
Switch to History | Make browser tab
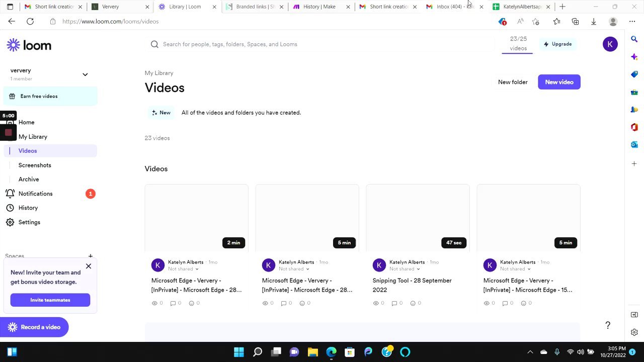point(320,7)
